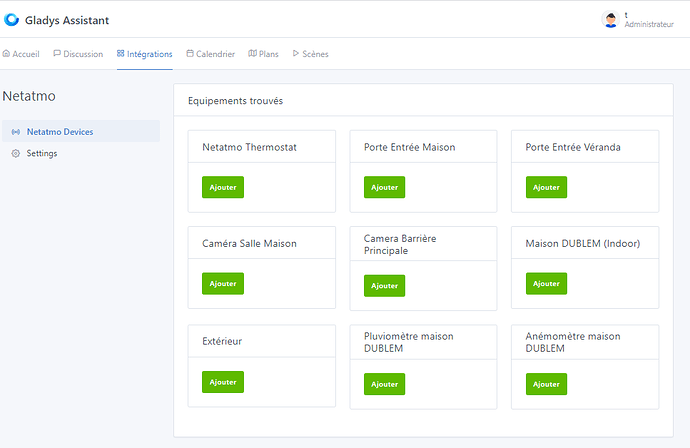Click Ajouter under Pluviomètre maison DUBLEM
Screen dimensions: 690x448
(385, 384)
